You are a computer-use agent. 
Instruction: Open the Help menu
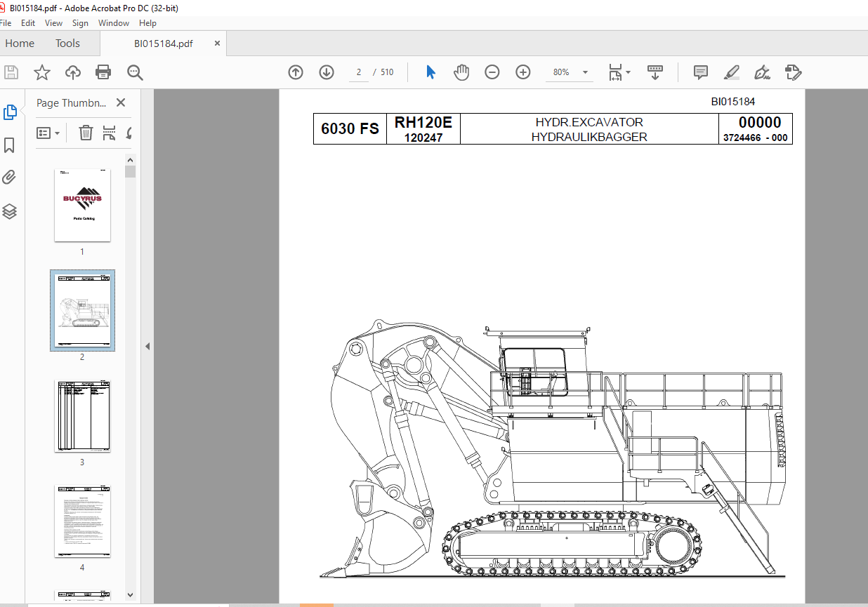(x=147, y=23)
